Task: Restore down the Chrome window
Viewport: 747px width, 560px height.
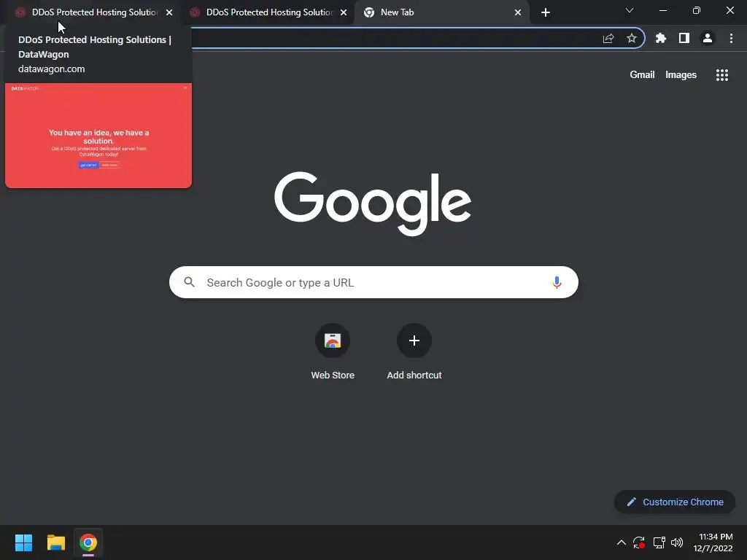Action: click(x=697, y=10)
